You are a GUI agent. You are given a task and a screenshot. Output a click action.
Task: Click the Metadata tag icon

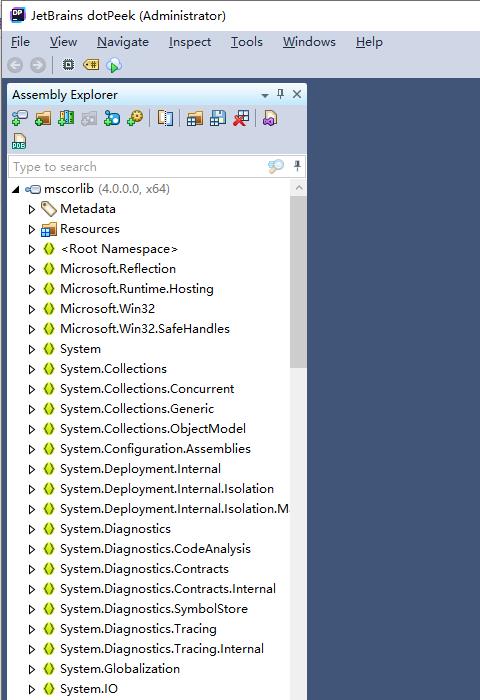[x=49, y=208]
